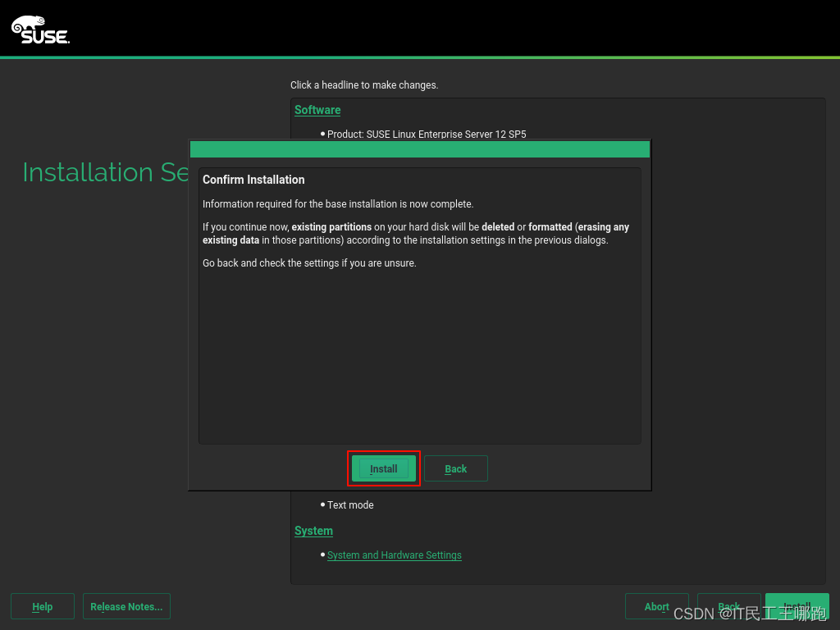The image size is (840, 630).
Task: Open the Software settings headline
Action: 317,109
